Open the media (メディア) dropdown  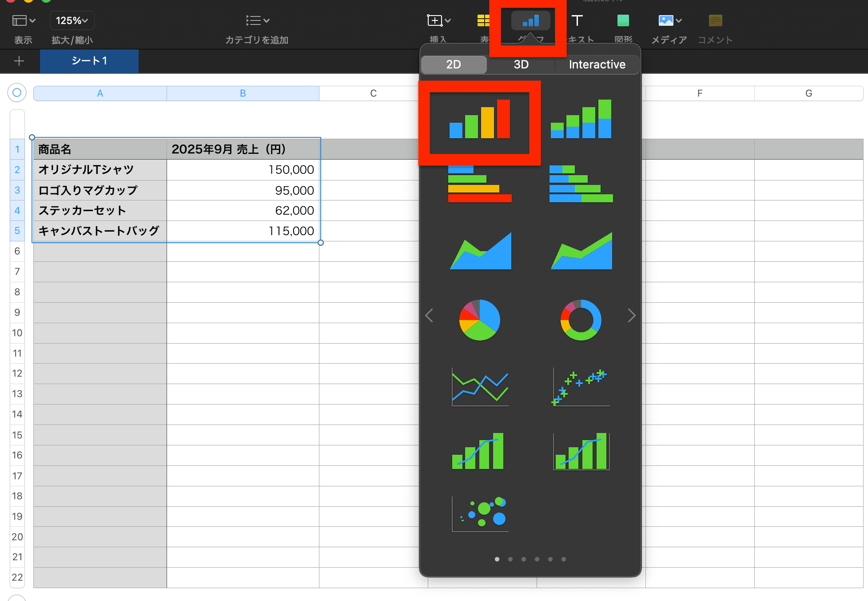[x=669, y=21]
